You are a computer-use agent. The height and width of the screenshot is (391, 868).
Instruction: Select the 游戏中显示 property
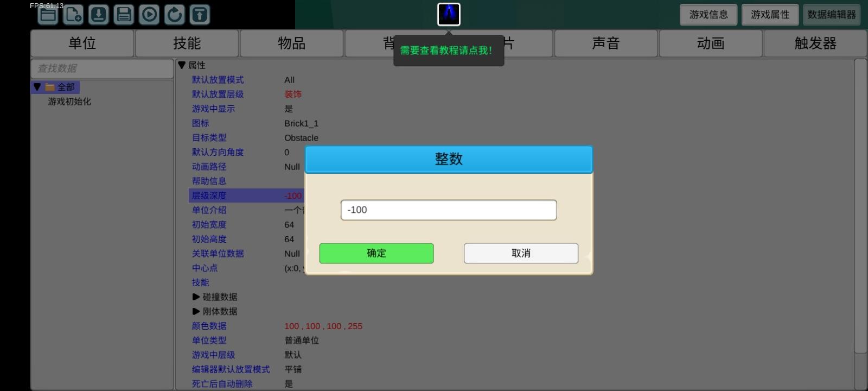pyautogui.click(x=213, y=109)
